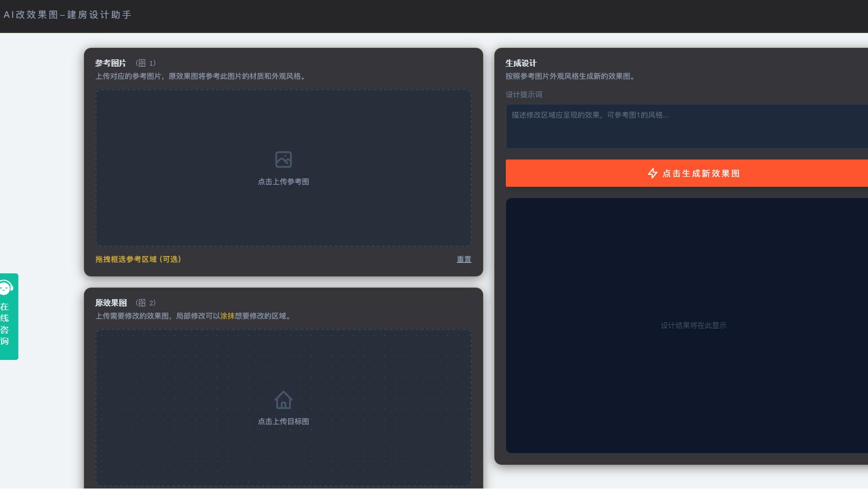This screenshot has height=489, width=868.
Task: Click the AI改效果图–建房设计助手 title bar
Action: click(x=68, y=15)
